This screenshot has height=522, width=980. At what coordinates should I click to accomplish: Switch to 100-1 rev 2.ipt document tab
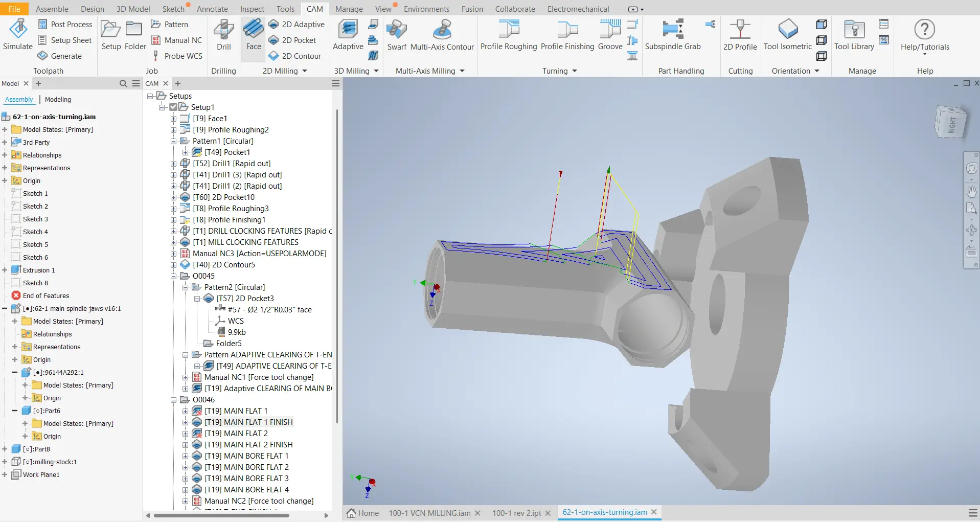click(516, 513)
